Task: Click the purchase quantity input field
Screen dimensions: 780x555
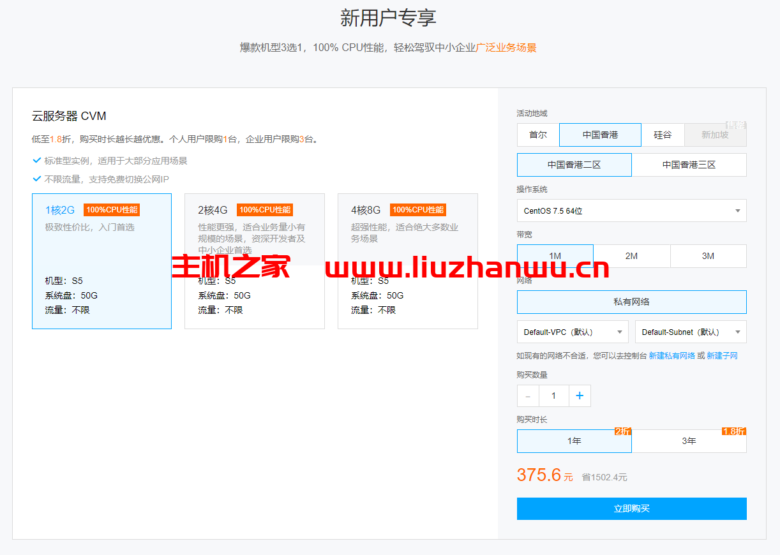Action: tap(554, 396)
